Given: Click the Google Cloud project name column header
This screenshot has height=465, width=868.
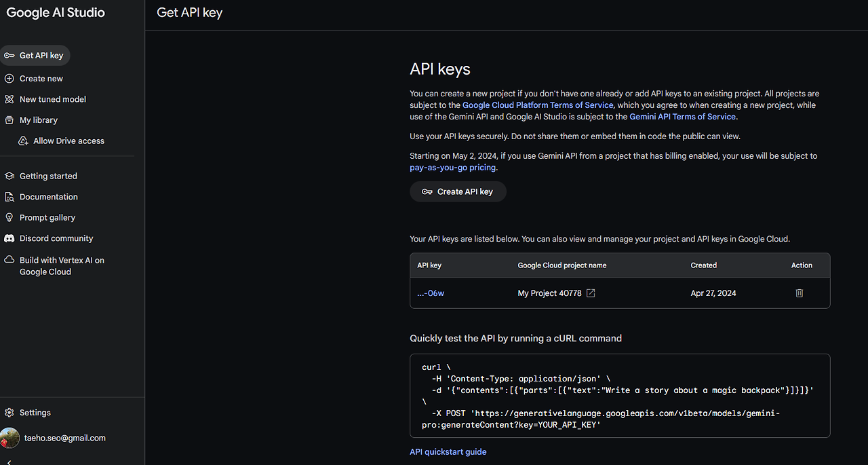Looking at the screenshot, I should point(562,265).
